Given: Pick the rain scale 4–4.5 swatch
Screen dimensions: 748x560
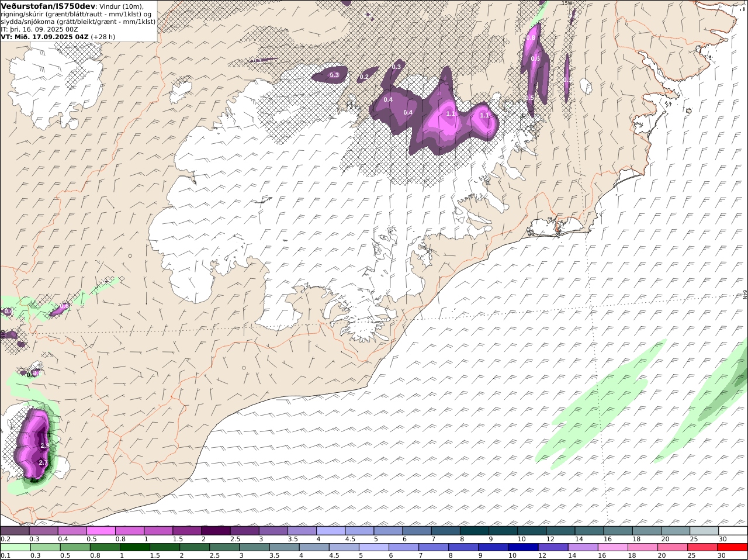Looking at the screenshot, I should (314, 547).
